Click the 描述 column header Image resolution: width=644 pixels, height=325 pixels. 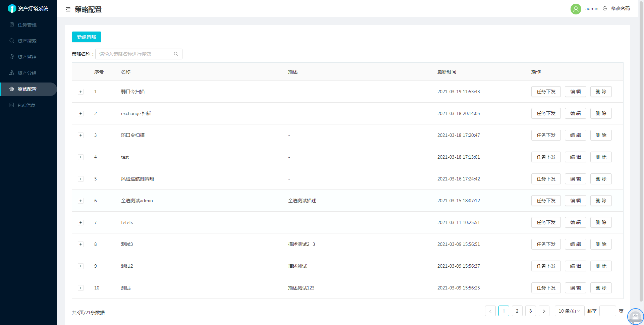(293, 72)
